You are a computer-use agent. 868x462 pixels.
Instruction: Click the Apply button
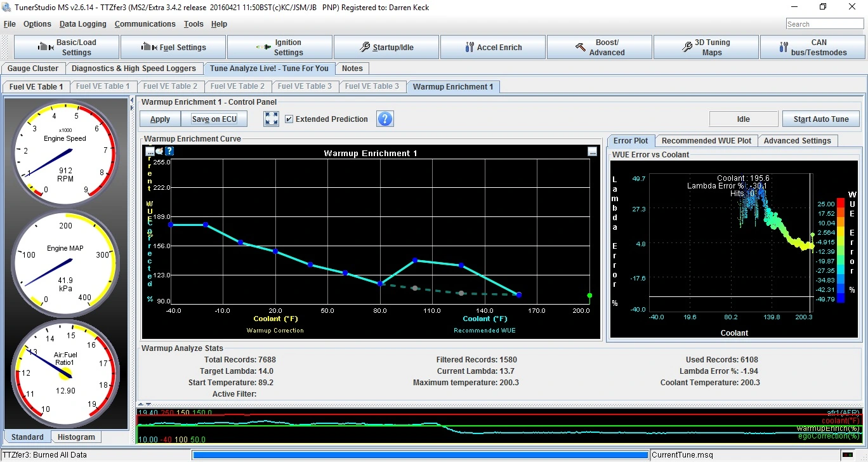coord(160,119)
